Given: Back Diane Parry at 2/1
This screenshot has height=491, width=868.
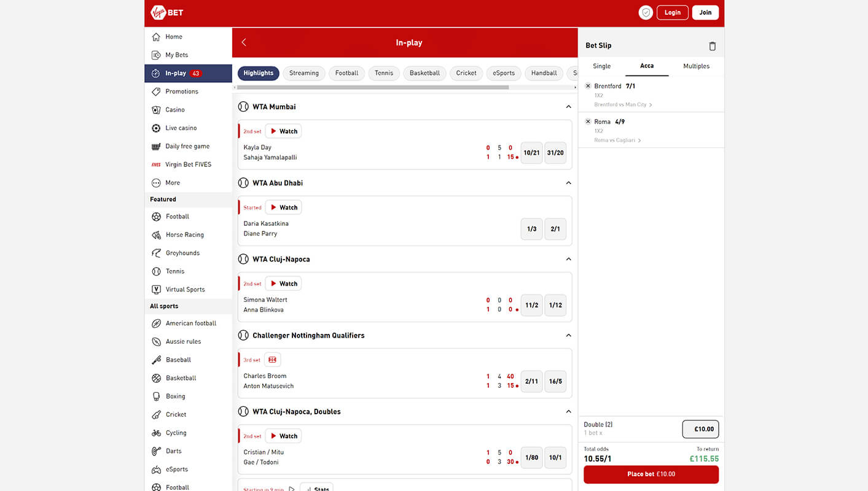Looking at the screenshot, I should point(555,229).
